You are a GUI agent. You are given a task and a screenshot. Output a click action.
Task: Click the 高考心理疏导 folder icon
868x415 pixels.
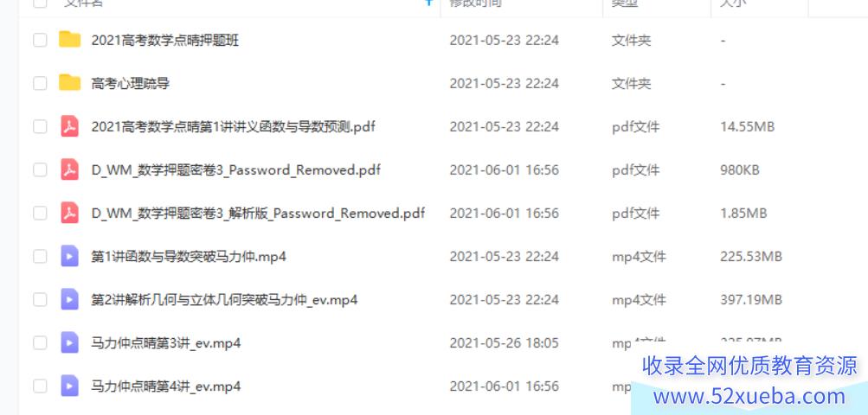[70, 83]
